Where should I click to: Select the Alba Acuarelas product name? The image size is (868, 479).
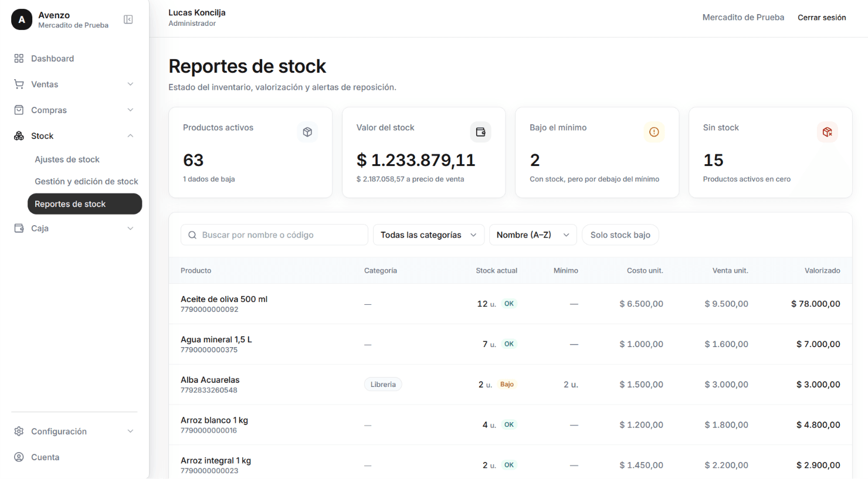[210, 380]
